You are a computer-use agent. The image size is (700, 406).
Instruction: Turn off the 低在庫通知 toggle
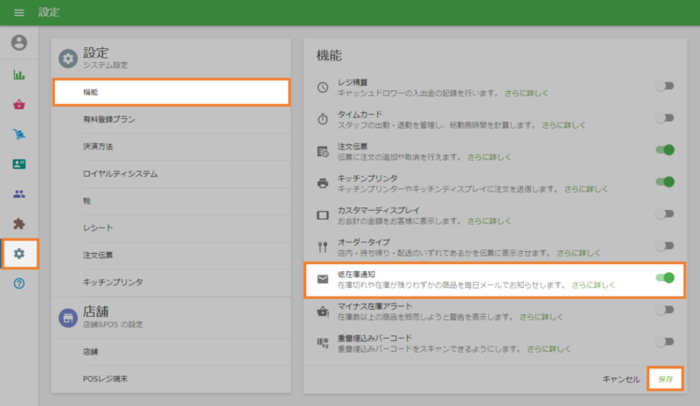(664, 278)
